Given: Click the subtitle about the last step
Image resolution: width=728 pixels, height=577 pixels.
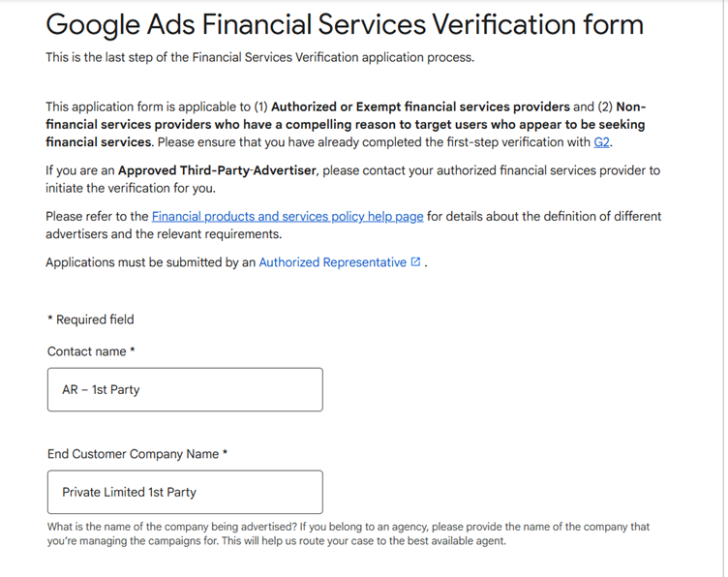Looking at the screenshot, I should click(x=260, y=57).
